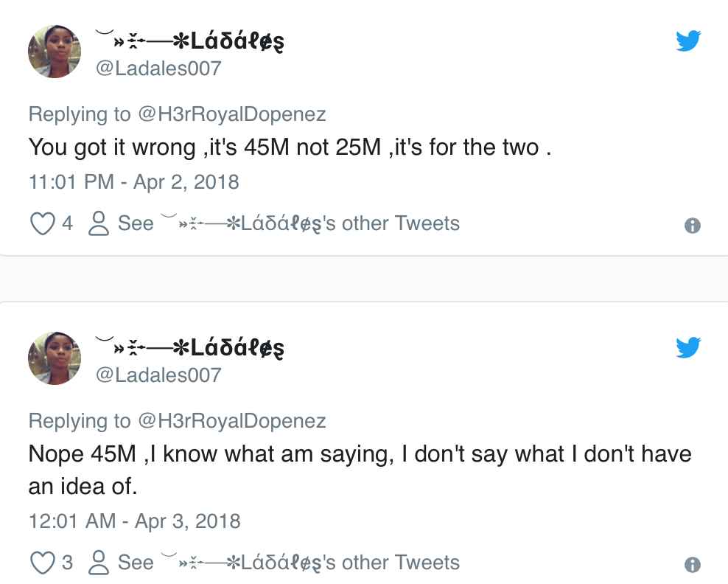Open @H3rRoyalDopenez mention in first tweet
The image size is (728, 584).
click(x=231, y=114)
